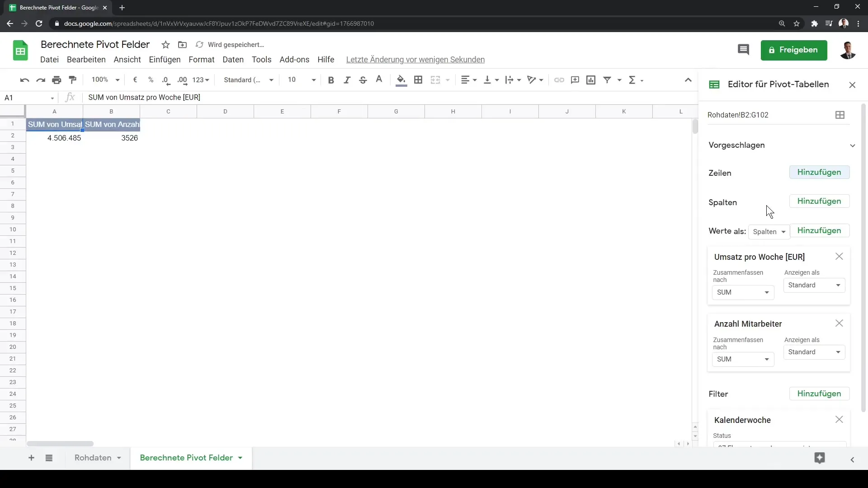
Task: Toggle strikethrough formatting
Action: click(x=363, y=80)
